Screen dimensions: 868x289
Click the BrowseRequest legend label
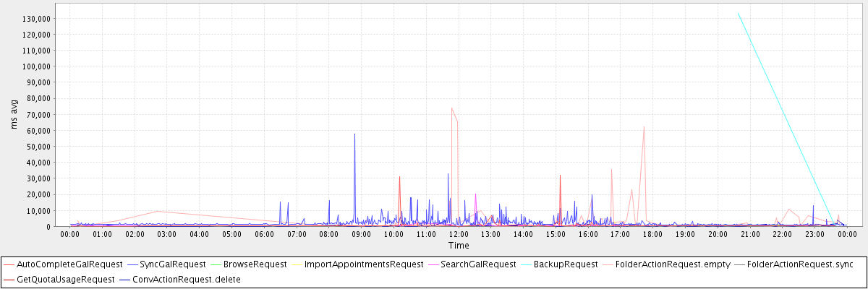[255, 264]
